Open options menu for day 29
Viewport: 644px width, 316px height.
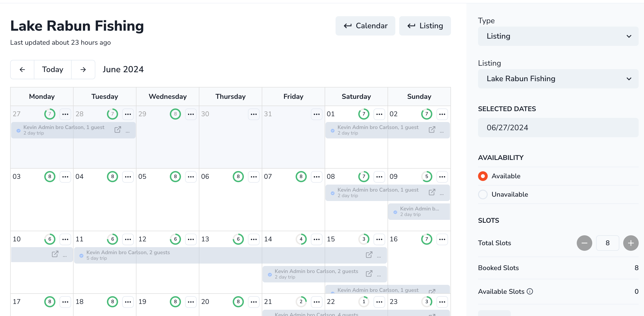[191, 114]
